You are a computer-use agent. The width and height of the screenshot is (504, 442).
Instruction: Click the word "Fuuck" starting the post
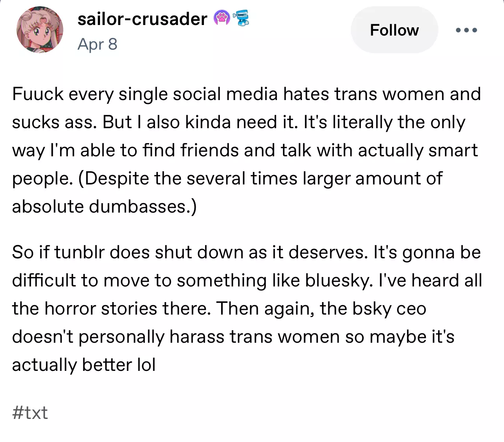(38, 94)
